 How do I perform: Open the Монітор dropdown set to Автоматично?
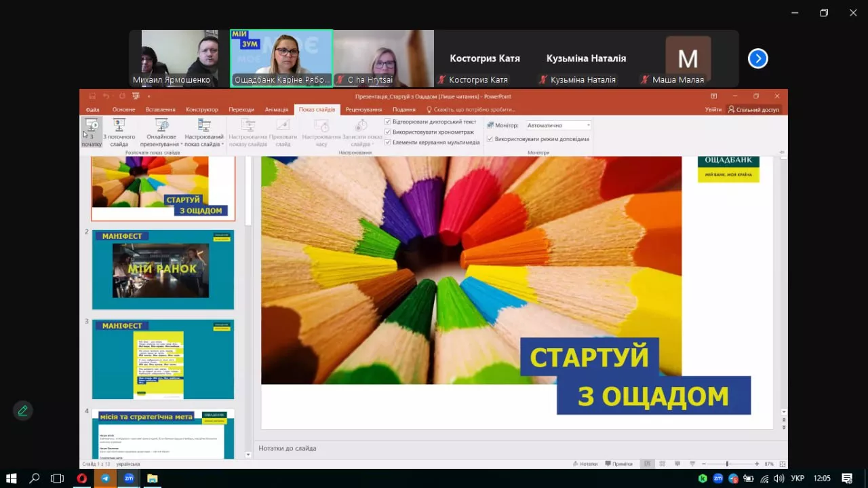click(x=559, y=126)
